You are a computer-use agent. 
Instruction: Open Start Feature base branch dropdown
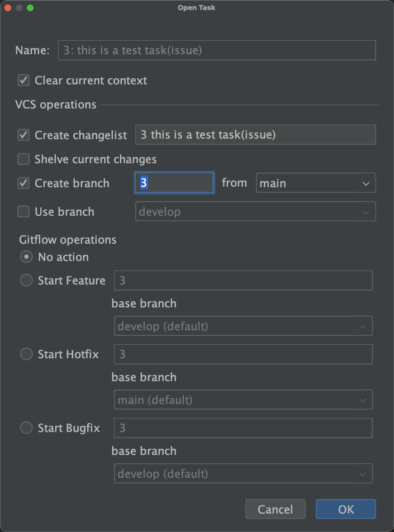(243, 326)
